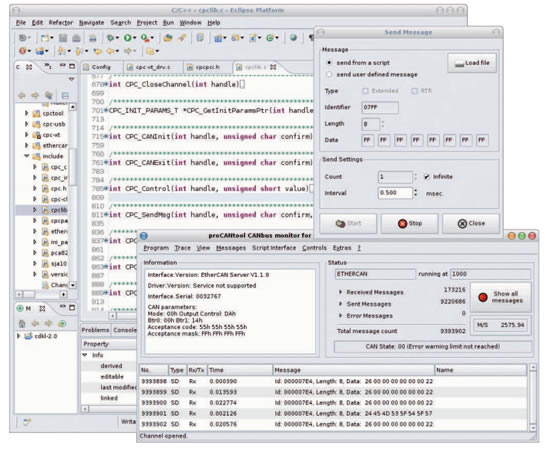
Task: Click the Load file button
Action: click(472, 63)
